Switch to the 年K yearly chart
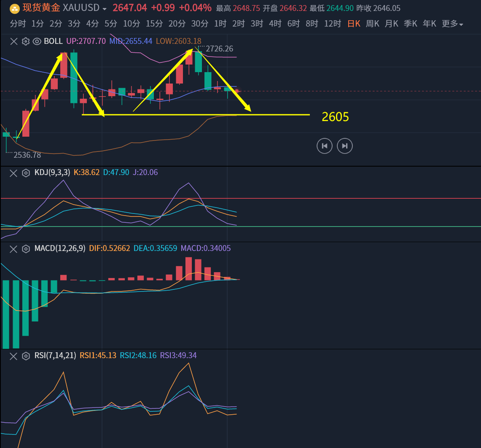This screenshot has height=448, width=481. click(430, 24)
